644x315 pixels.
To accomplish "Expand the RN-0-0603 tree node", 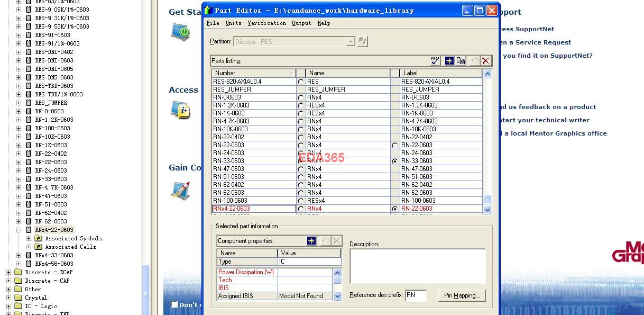I will pos(19,111).
